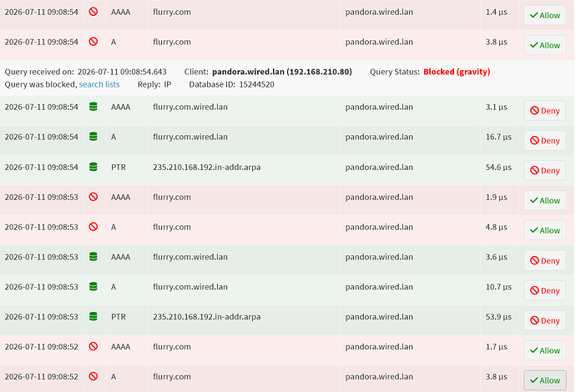Allow flurry.com A query at 09:08:52
Viewport: 576px width, 392px height.
(545, 380)
